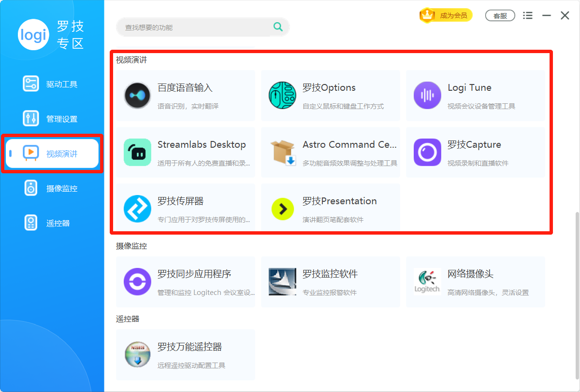
Task: Switch to 摄像监控 sidebar tab
Action: 52,188
